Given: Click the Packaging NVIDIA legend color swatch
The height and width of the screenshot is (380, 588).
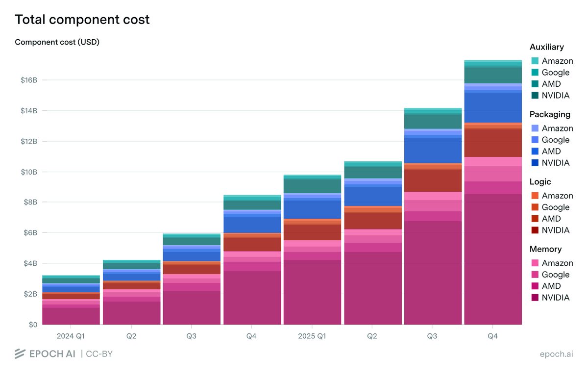Looking at the screenshot, I should [x=535, y=163].
